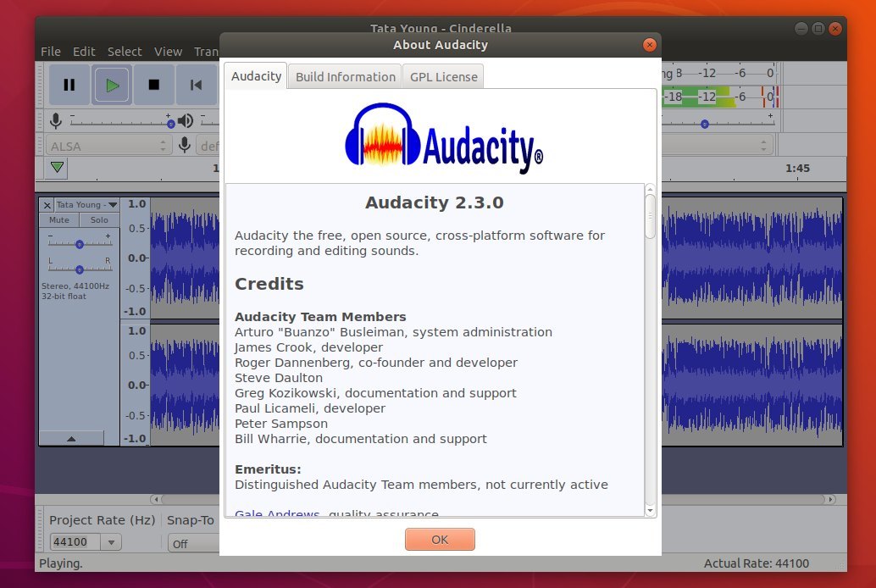Adjust the playback speed slider knob
Screen dimensions: 876x588
tap(705, 124)
